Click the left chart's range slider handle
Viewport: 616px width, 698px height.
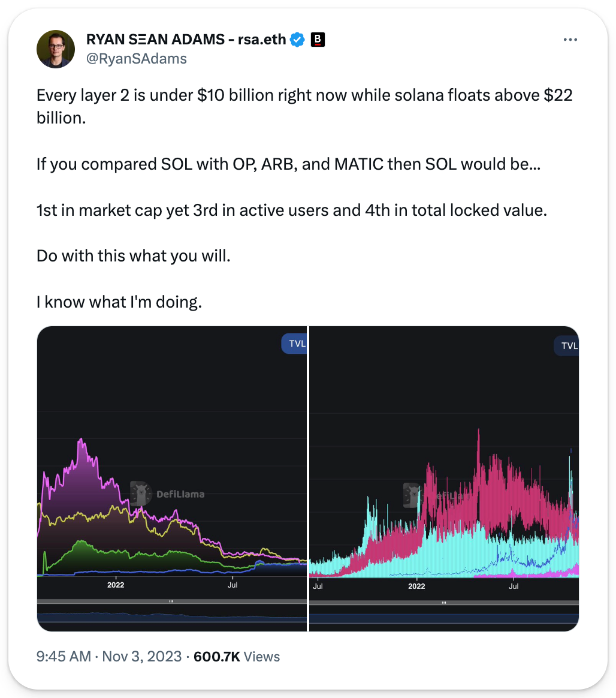pos(171,601)
